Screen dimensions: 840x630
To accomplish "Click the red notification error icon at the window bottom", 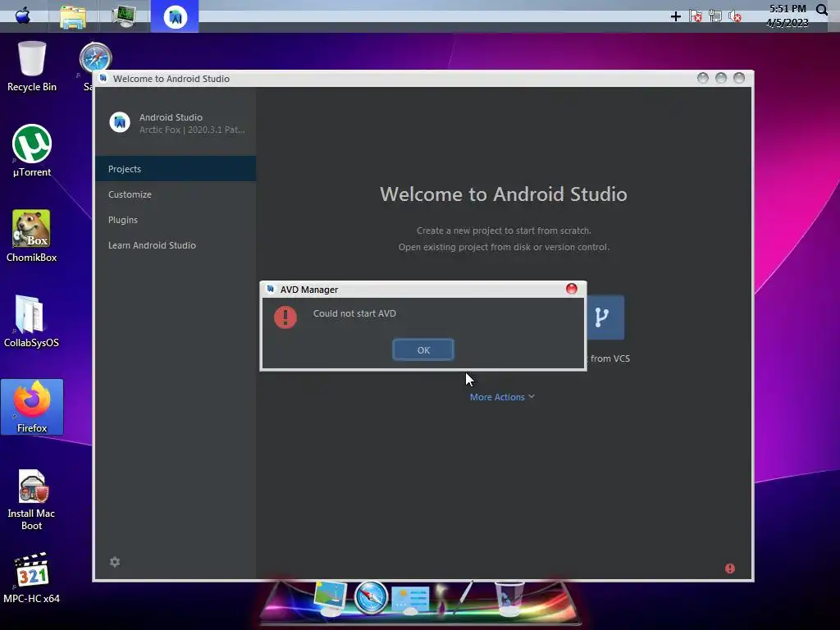I will (x=729, y=568).
